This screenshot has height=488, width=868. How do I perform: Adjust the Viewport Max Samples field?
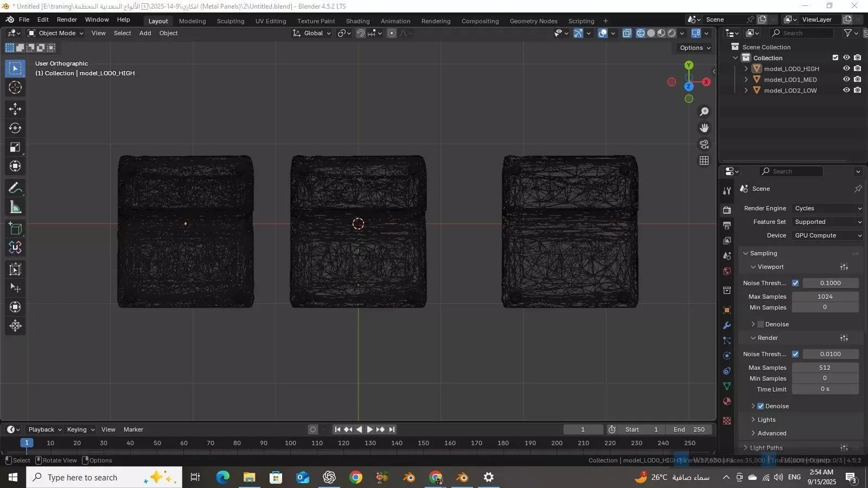pos(825,297)
